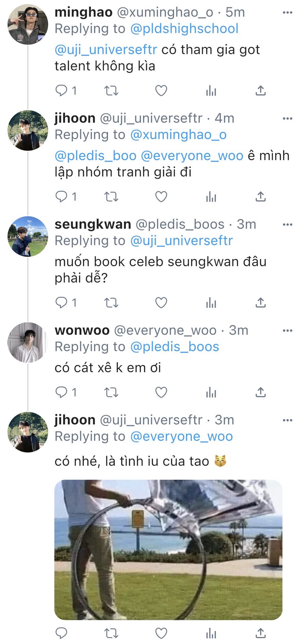Like wonwoo's tweet asking about cát xê
This screenshot has height=644, width=304.
[161, 392]
